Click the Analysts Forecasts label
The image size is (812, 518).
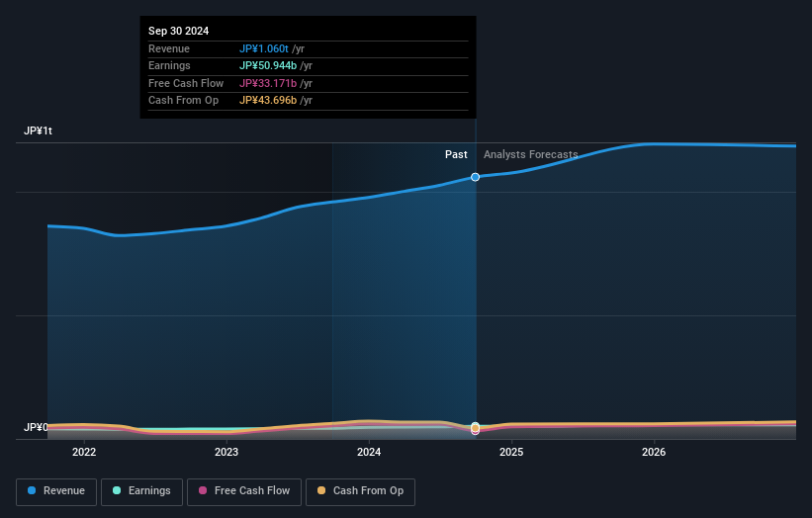[531, 154]
